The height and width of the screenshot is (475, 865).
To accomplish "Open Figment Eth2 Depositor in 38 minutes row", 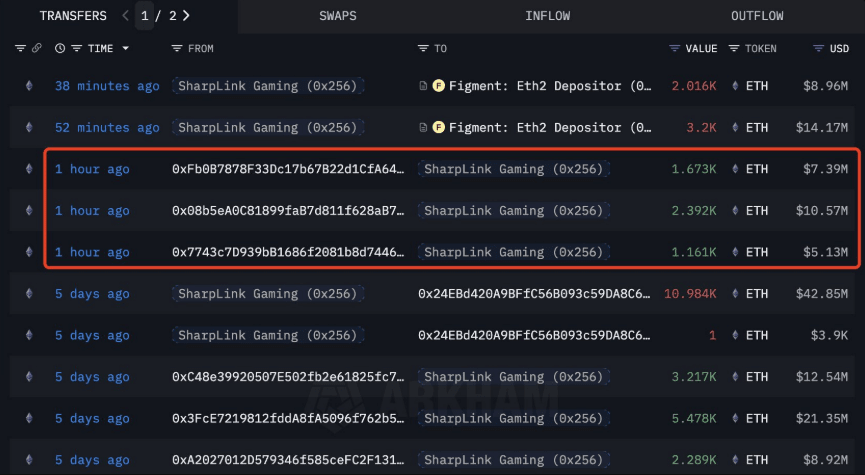I will pos(550,86).
